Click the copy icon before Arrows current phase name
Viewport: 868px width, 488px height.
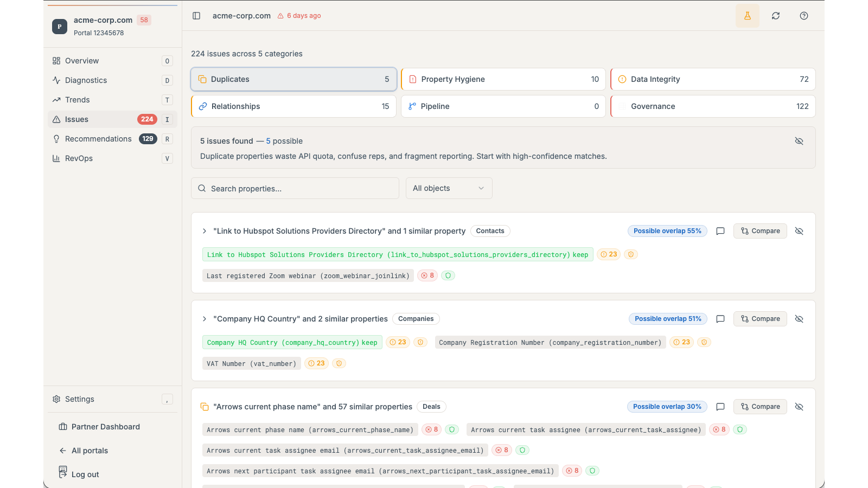[x=205, y=407]
